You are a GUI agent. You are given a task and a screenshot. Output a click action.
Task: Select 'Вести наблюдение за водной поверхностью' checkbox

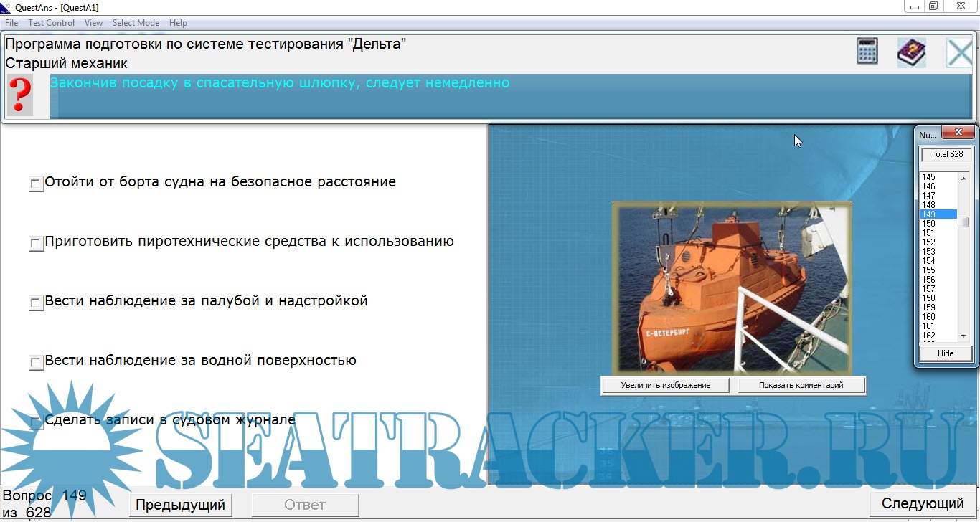pyautogui.click(x=35, y=363)
